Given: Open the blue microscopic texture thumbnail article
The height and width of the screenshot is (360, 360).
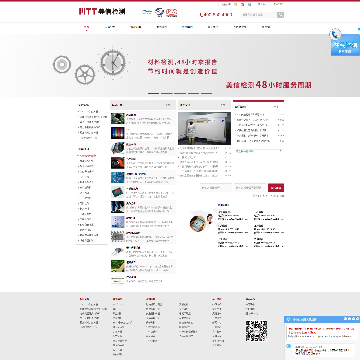Looking at the screenshot, I should click(118, 177).
